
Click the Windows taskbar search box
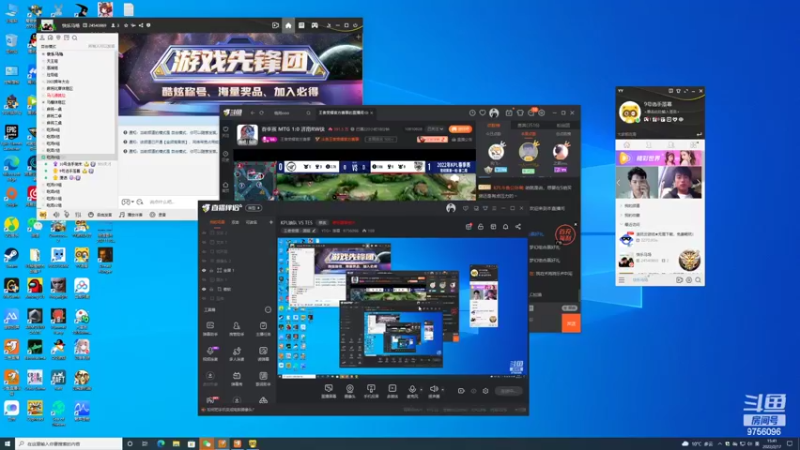click(68, 444)
